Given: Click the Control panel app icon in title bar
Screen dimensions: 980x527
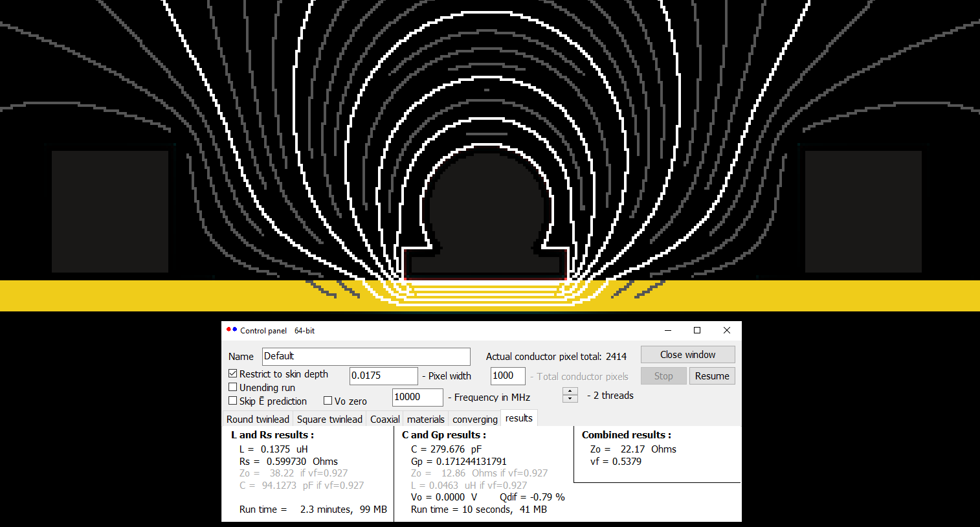Looking at the screenshot, I should tap(232, 330).
